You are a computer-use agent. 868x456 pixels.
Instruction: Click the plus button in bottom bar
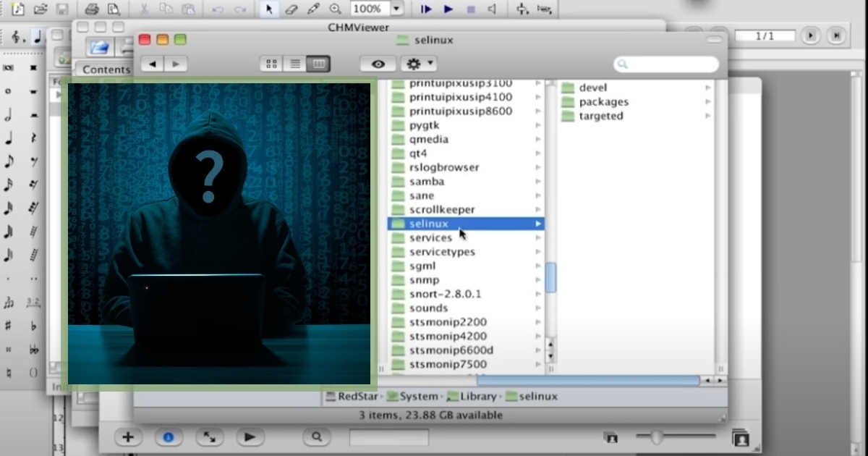[x=128, y=437]
